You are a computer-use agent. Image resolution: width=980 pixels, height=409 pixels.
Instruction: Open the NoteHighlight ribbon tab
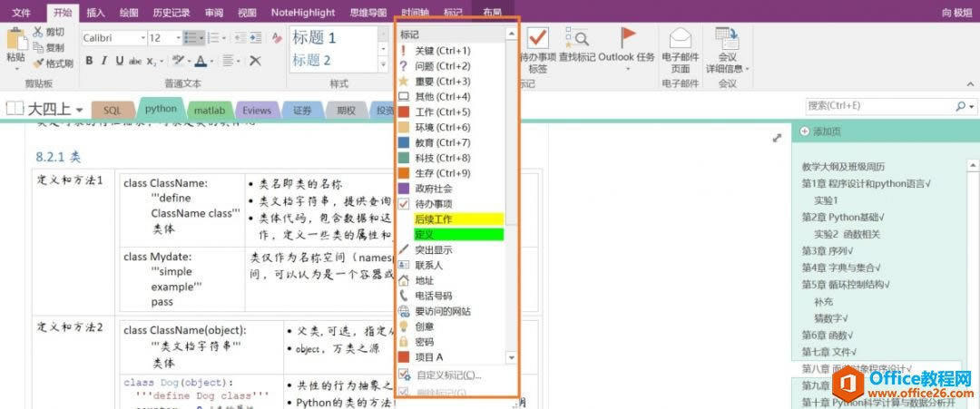click(302, 12)
